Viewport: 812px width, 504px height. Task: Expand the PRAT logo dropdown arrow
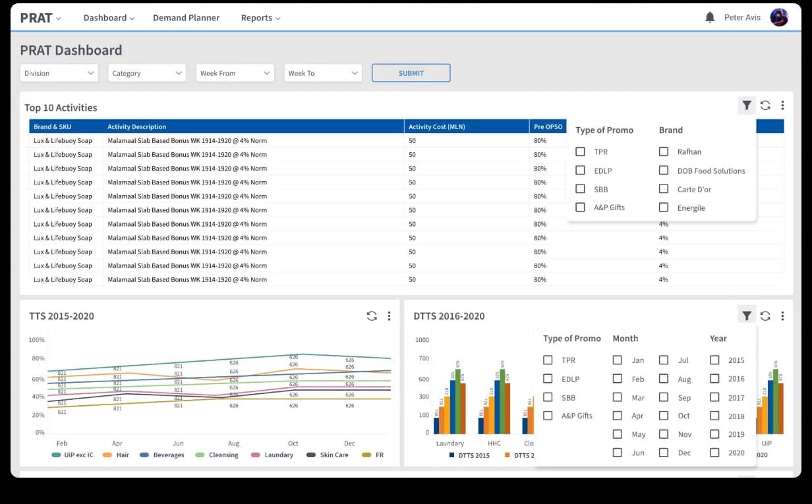[x=59, y=18]
